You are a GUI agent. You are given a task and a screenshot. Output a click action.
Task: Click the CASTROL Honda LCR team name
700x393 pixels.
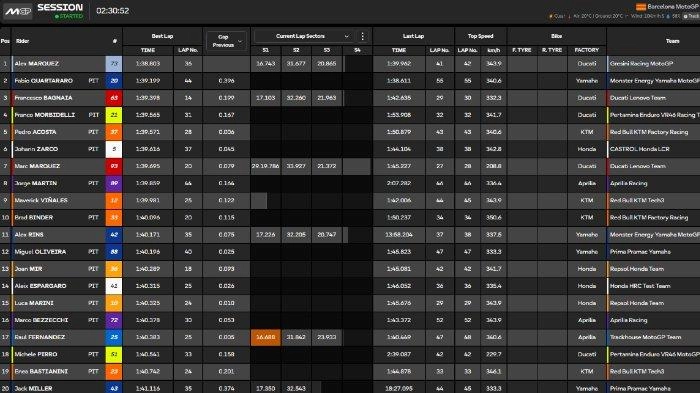640,149
